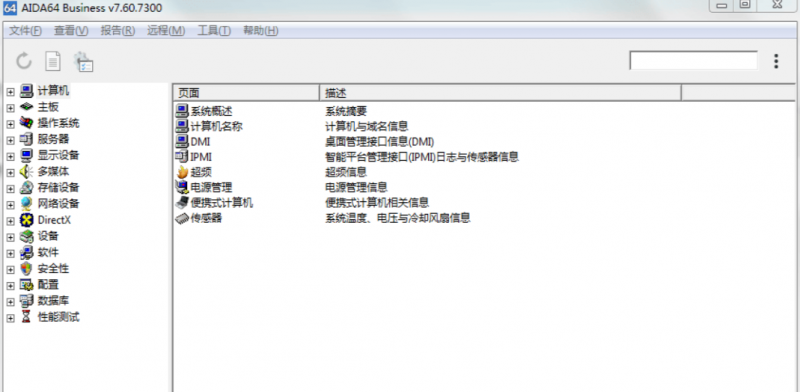Open the Report Wizard toolbar icon
The image size is (800, 392).
(83, 62)
